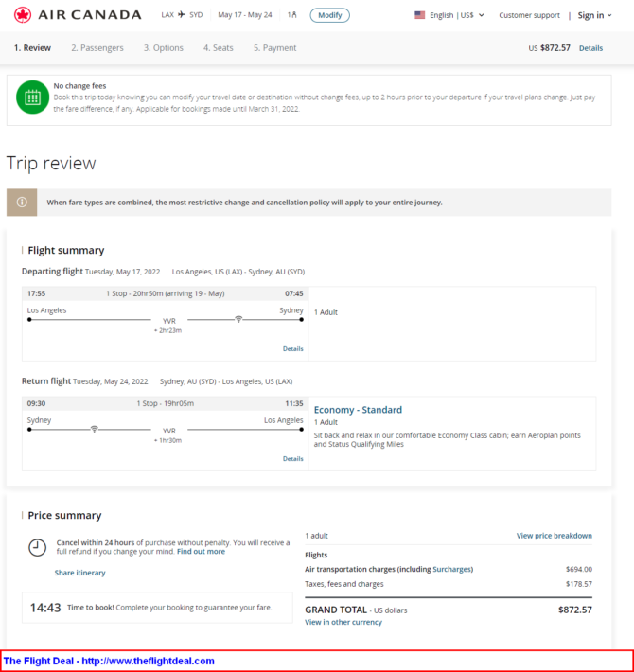
Task: Go to the 4. Seats step
Action: point(218,48)
